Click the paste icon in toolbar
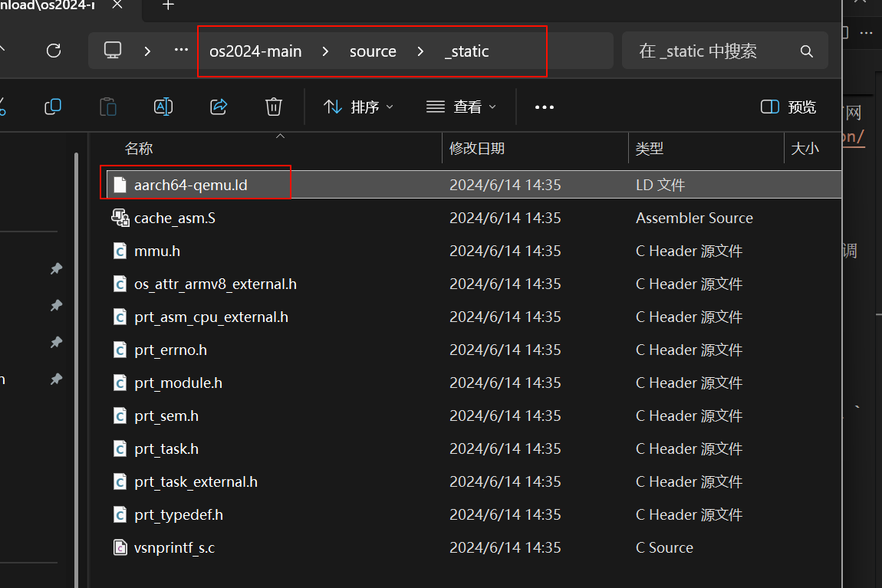882x588 pixels. click(108, 106)
